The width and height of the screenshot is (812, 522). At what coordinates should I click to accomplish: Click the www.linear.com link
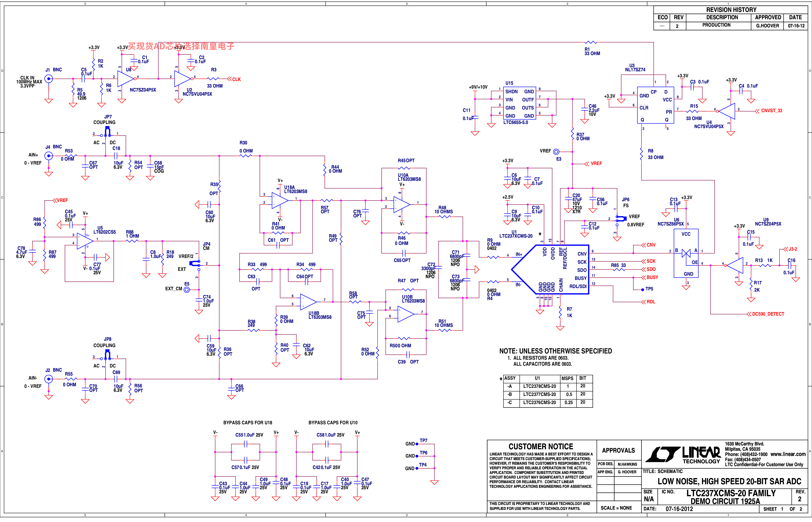[x=788, y=454]
